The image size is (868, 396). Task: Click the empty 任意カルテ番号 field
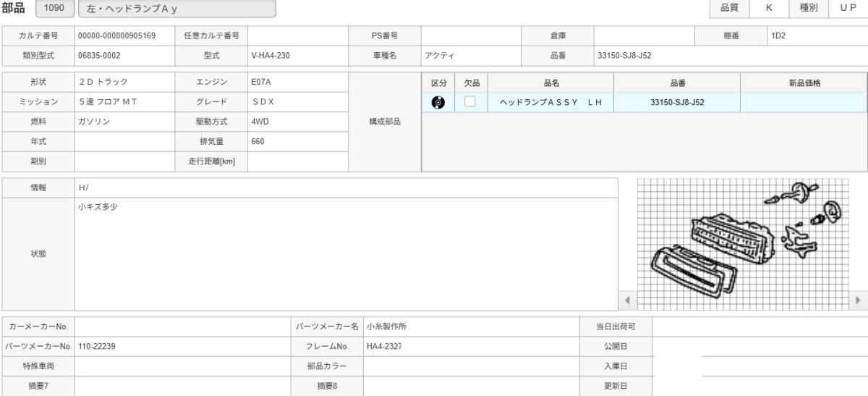[298, 35]
